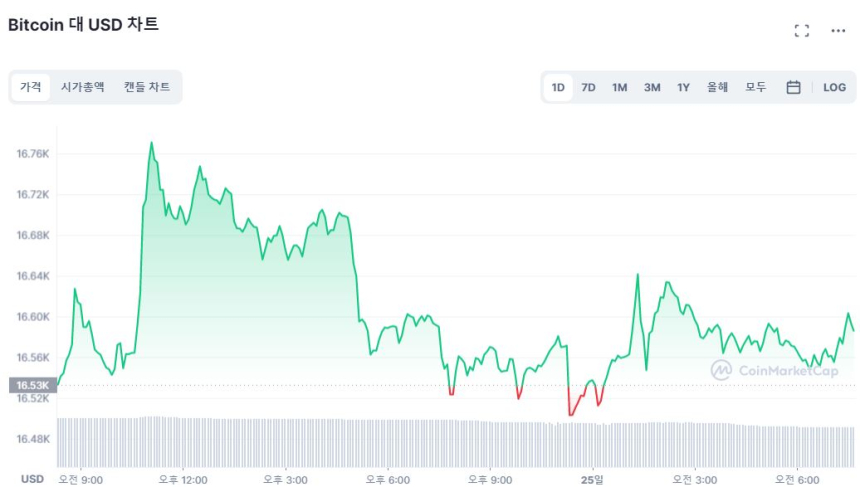
Task: Select the 1M time range
Action: click(620, 87)
